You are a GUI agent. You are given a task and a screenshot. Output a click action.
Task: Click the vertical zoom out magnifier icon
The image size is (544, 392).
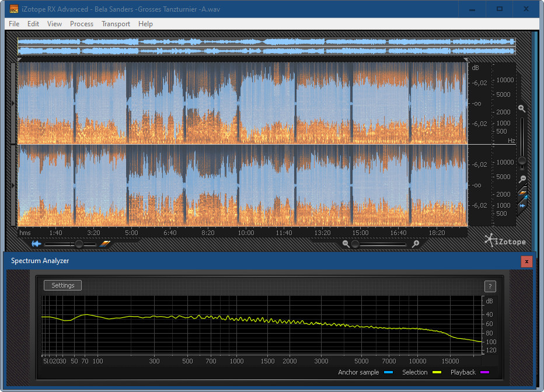522,179
